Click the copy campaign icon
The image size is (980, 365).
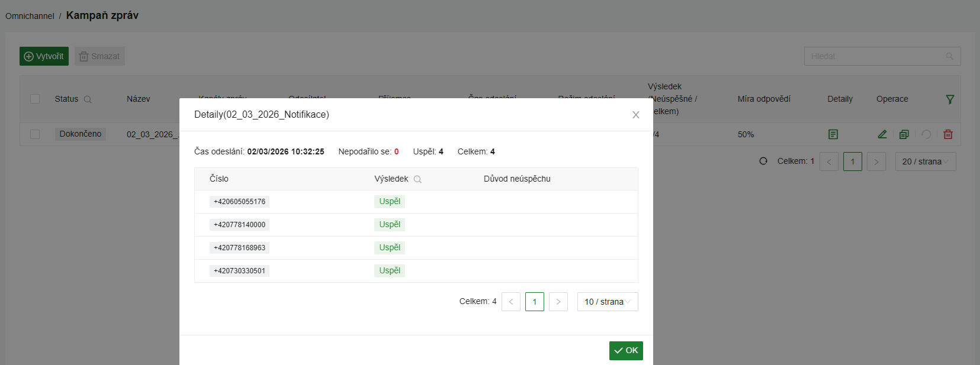[x=904, y=134]
